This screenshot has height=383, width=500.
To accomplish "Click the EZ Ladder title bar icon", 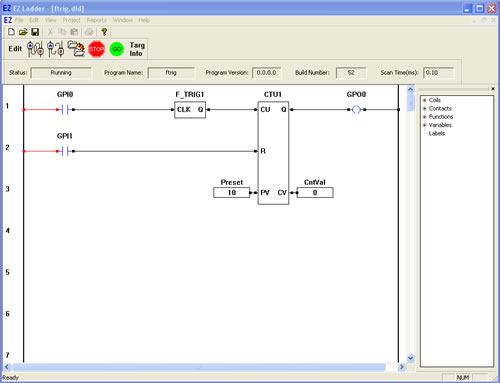I will (7, 8).
